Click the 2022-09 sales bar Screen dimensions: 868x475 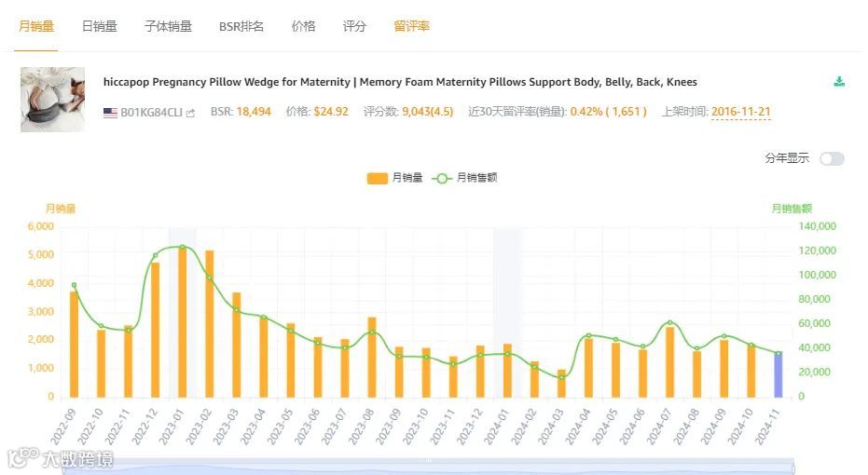coord(75,344)
